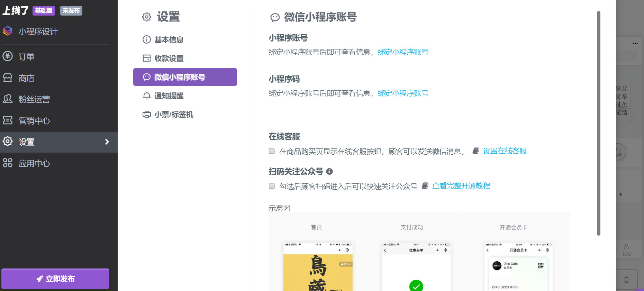Click the book icon beside 设置在线客服
The width and height of the screenshot is (644, 291).
(x=476, y=151)
